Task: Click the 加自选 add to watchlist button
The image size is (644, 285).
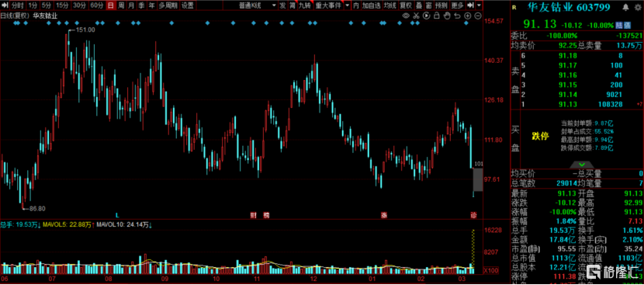Action: pyautogui.click(x=371, y=5)
